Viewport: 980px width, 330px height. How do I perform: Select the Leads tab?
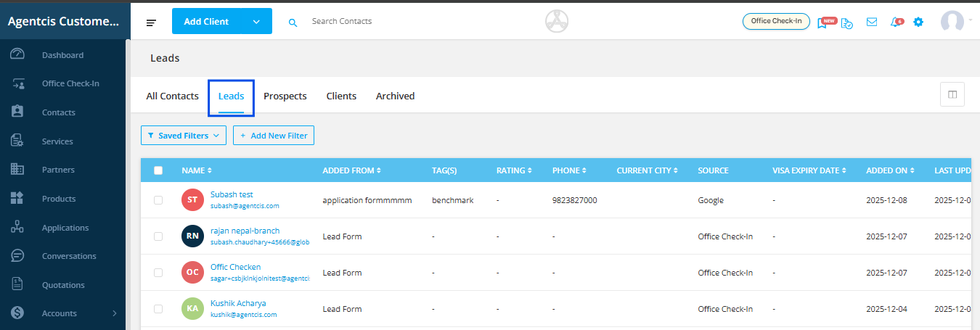tap(231, 96)
